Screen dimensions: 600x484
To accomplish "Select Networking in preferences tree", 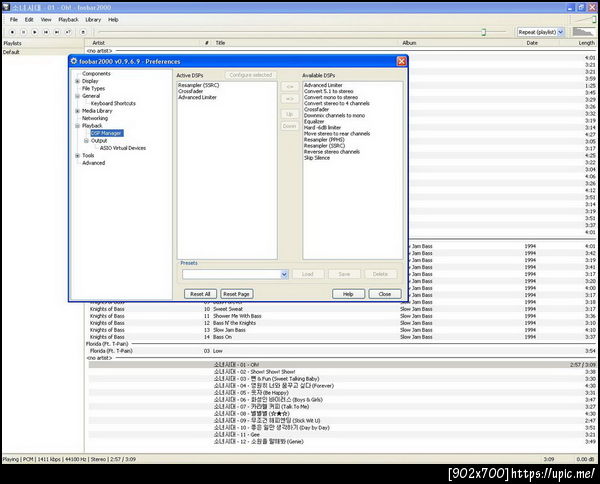I will click(x=95, y=118).
